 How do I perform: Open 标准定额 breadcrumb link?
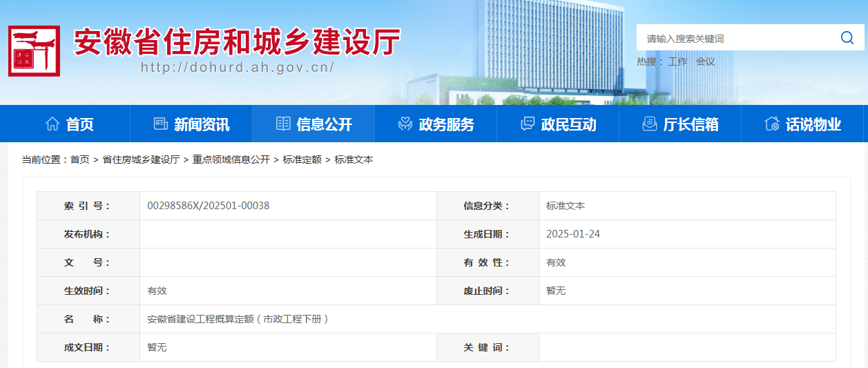click(302, 159)
